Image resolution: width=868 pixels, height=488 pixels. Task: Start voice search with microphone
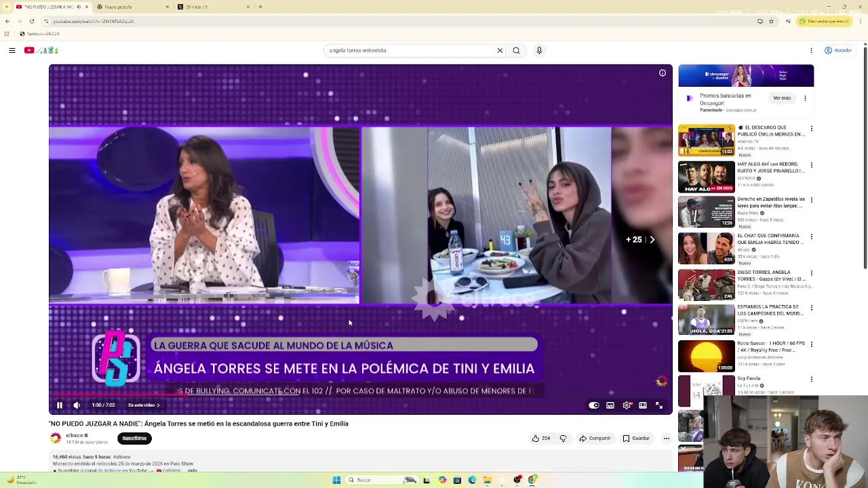[539, 50]
